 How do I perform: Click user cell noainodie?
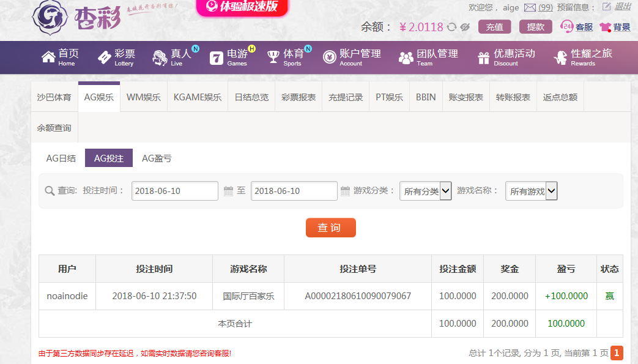click(x=67, y=296)
